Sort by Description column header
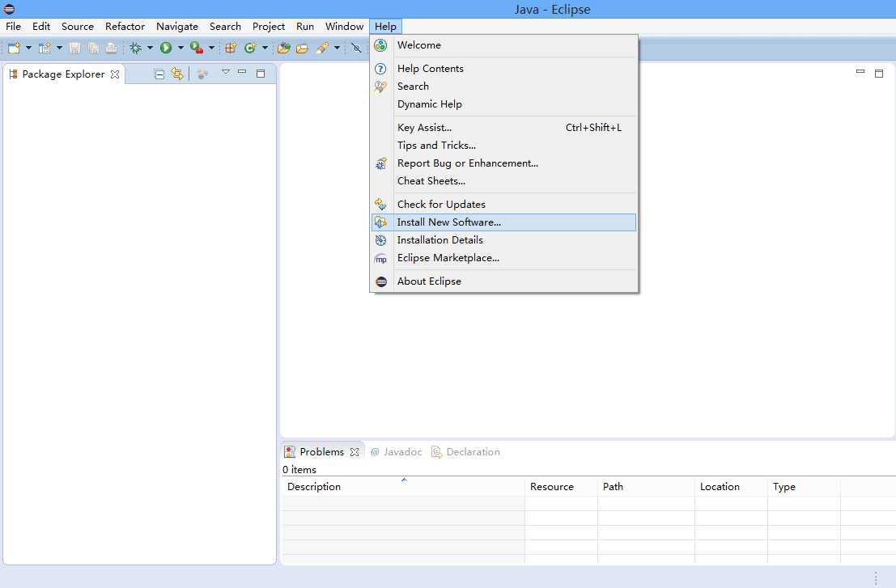Screen dimensions: 896x588 [x=403, y=486]
